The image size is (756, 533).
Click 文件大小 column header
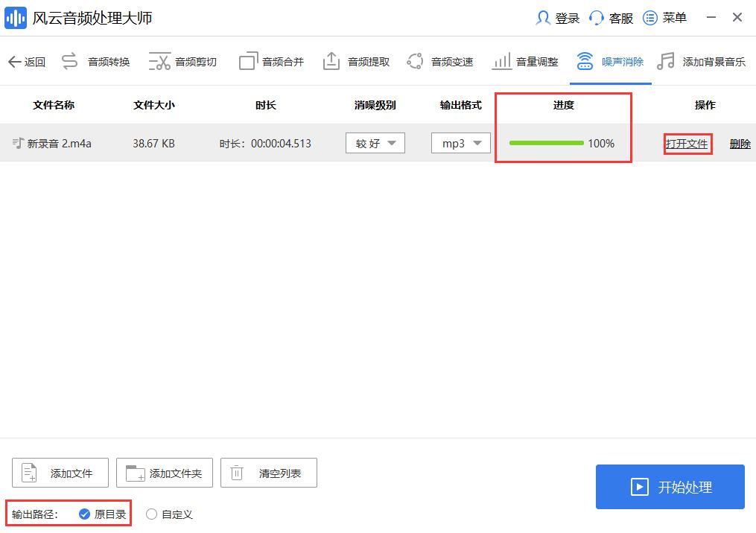[x=153, y=105]
